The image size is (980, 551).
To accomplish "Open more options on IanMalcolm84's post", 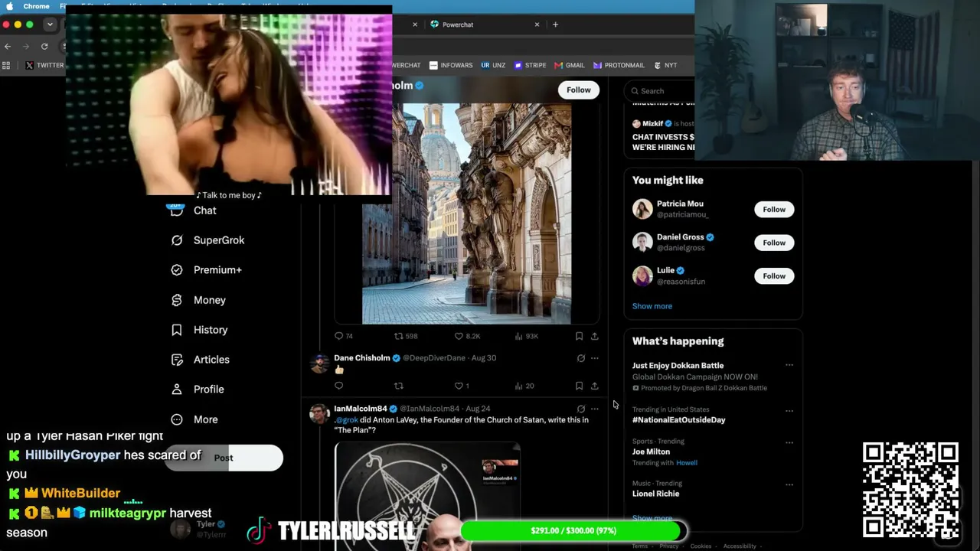I will pos(594,409).
